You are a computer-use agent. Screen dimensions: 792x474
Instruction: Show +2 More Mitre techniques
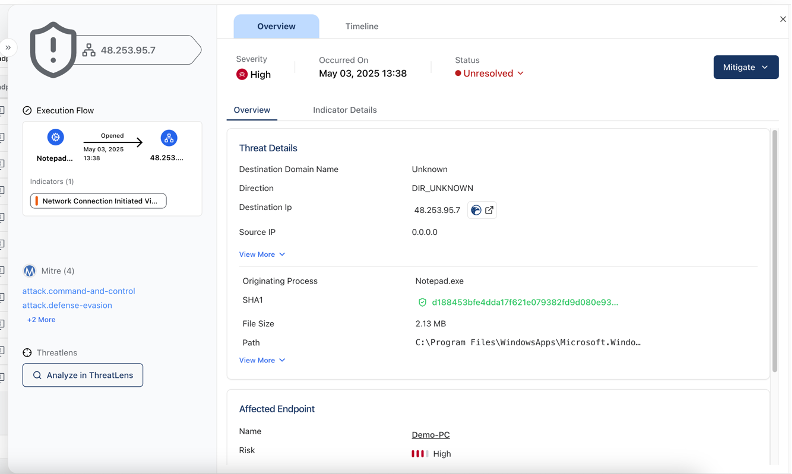tap(41, 320)
